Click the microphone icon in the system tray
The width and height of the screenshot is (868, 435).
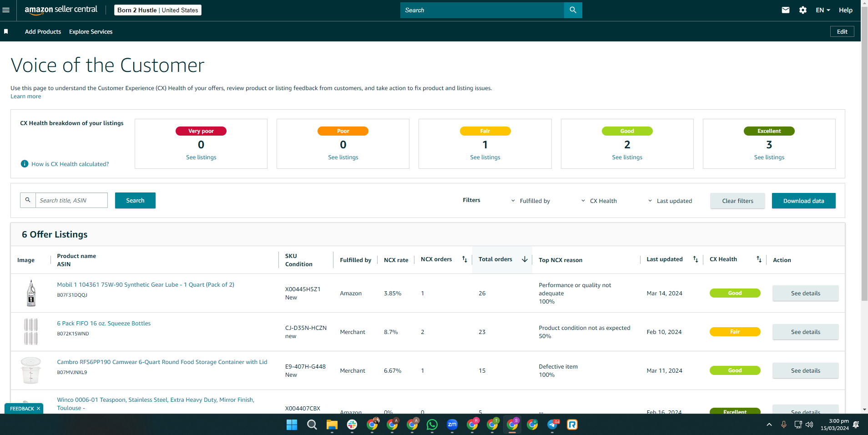[x=784, y=425]
